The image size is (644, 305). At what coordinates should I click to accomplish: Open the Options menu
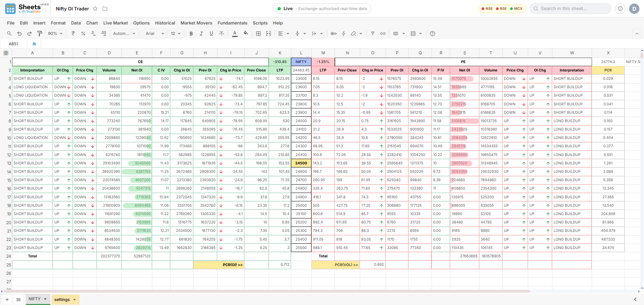pyautogui.click(x=141, y=23)
